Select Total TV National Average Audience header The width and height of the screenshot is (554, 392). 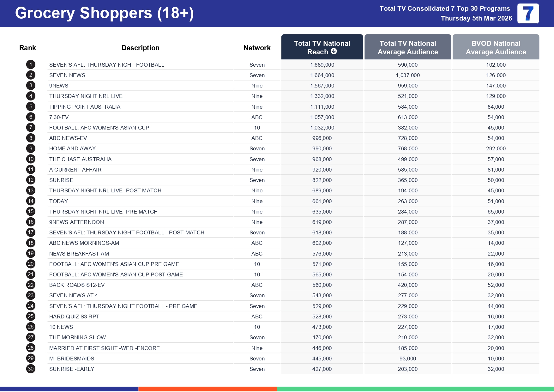click(x=407, y=47)
